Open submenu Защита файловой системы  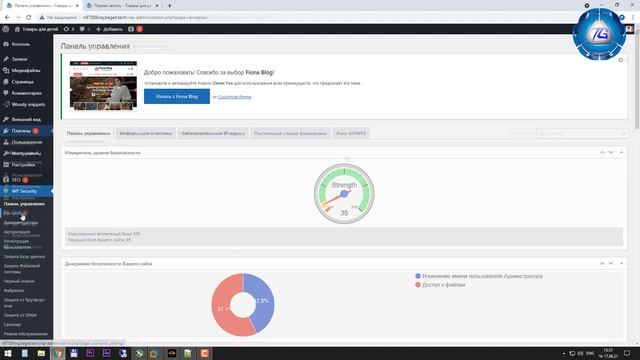pos(22,269)
